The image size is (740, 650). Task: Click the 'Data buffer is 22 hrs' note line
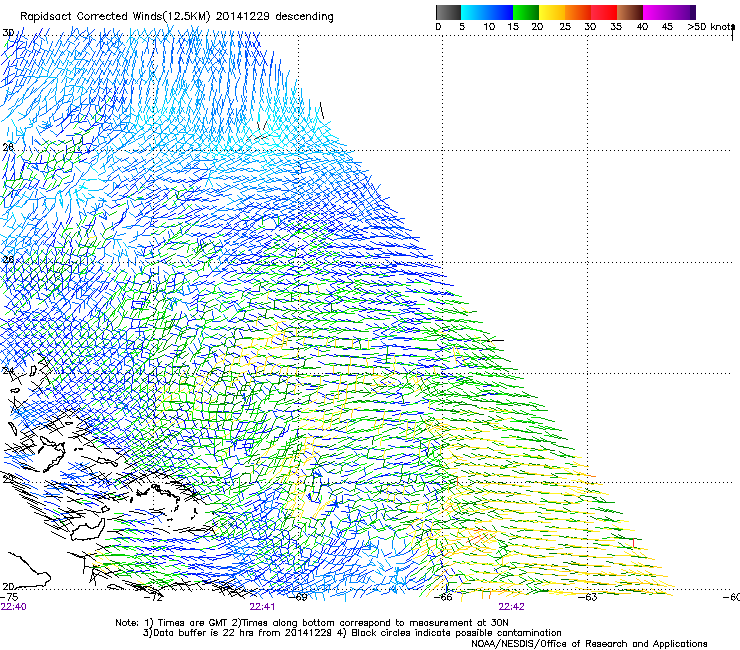[x=352, y=633]
